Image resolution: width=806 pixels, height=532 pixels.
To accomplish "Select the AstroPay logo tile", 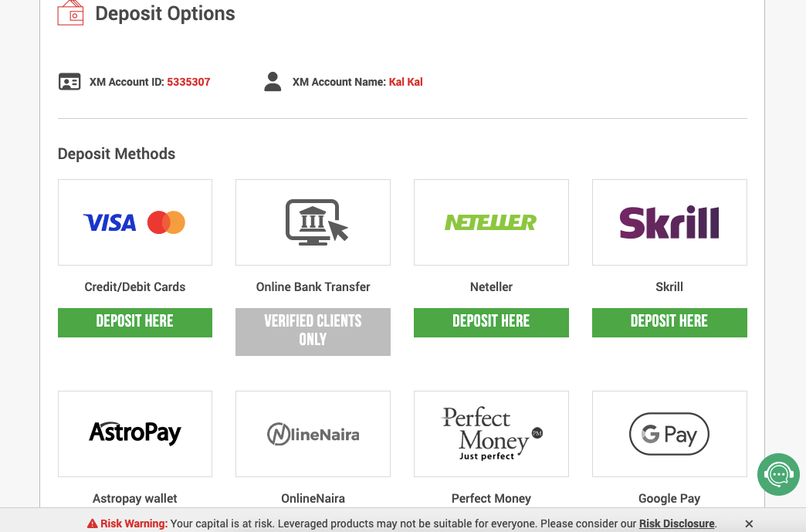I will coord(134,433).
